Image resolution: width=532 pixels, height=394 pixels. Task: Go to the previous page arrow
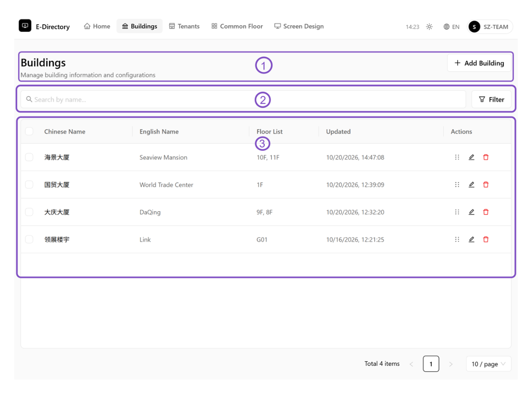point(411,364)
